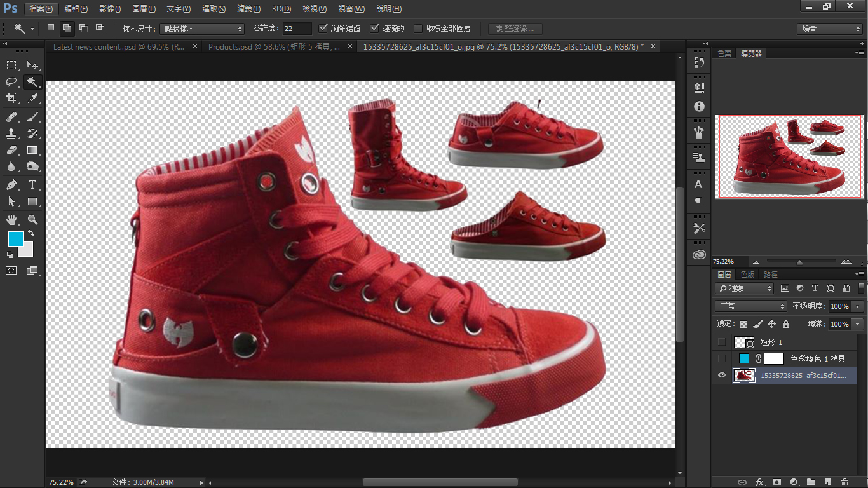
Task: Hide the 15335728625_af3c15cf01 layer
Action: [x=721, y=375]
